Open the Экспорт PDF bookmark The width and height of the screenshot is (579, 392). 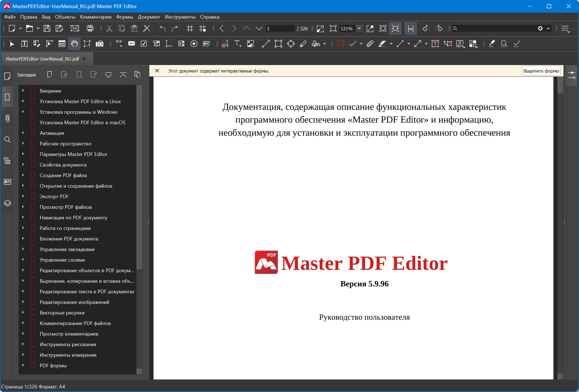[54, 197]
